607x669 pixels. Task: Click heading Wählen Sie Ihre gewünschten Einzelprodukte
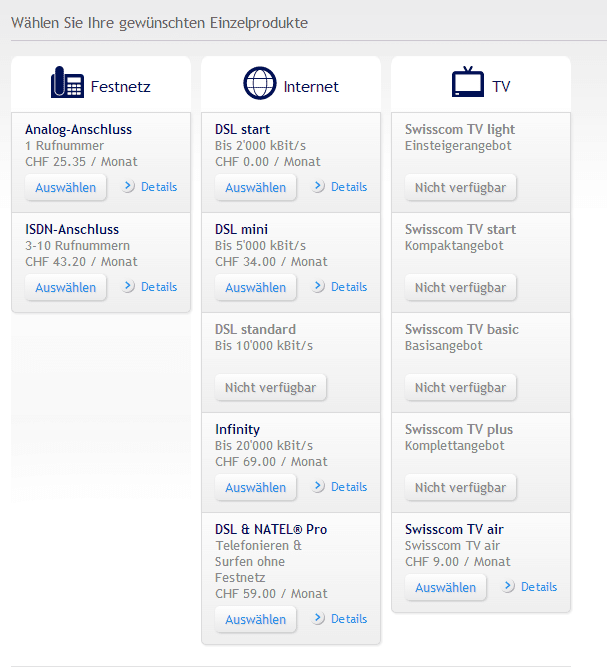click(160, 23)
